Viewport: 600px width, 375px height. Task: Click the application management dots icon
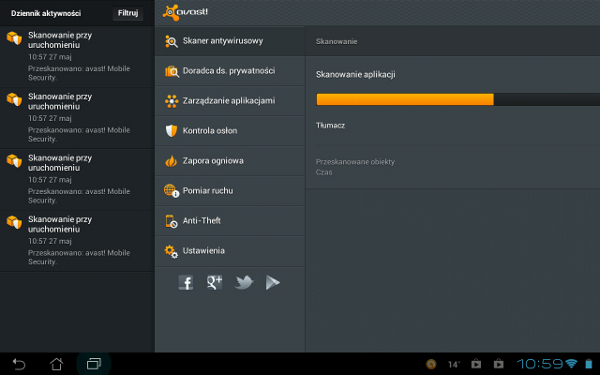171,101
